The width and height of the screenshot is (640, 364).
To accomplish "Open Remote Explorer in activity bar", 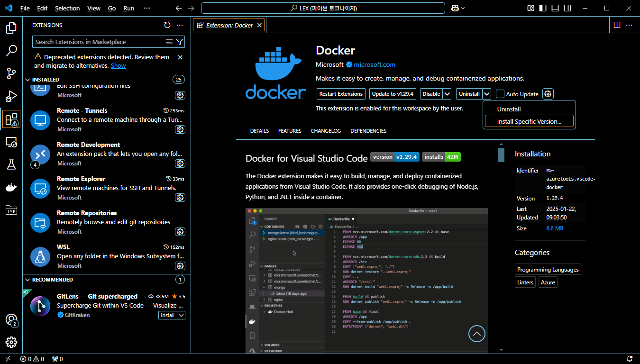I will pyautogui.click(x=11, y=142).
